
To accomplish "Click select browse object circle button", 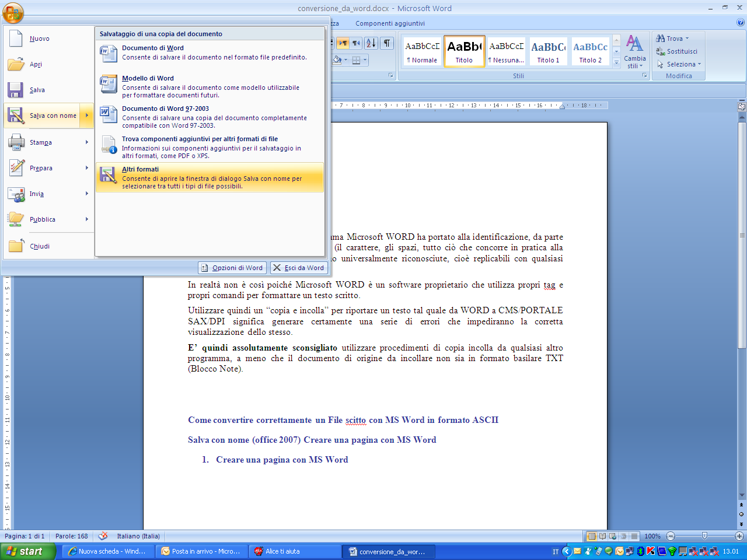I will [742, 514].
